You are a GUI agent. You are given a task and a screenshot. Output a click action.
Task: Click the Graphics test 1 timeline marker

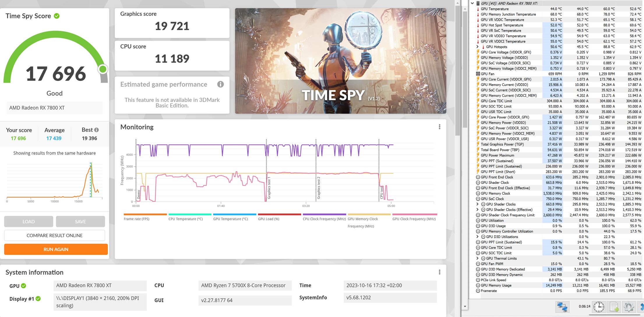[x=269, y=188]
